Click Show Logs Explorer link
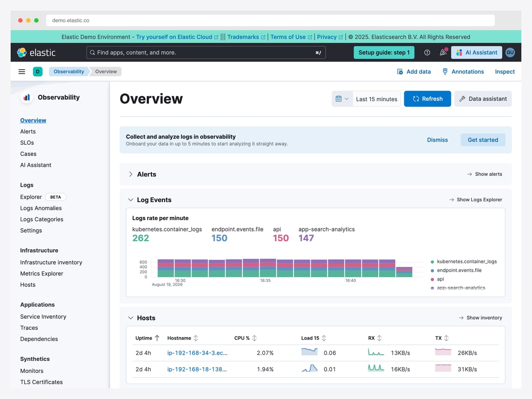 click(475, 200)
